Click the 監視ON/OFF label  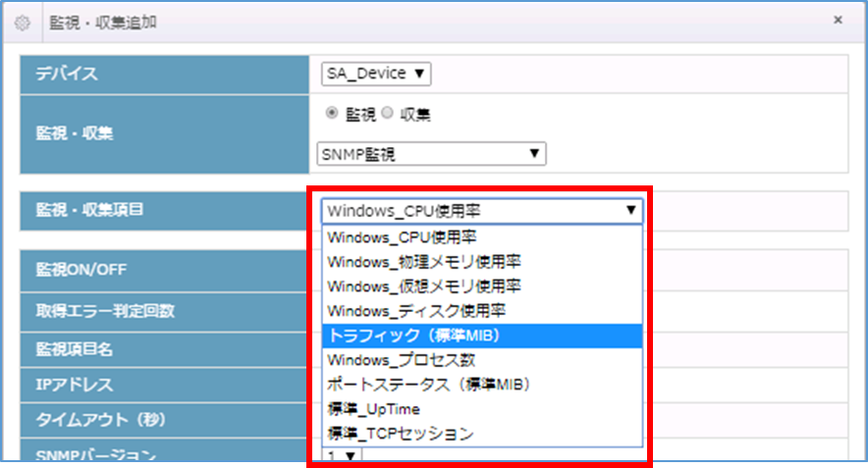(x=81, y=270)
